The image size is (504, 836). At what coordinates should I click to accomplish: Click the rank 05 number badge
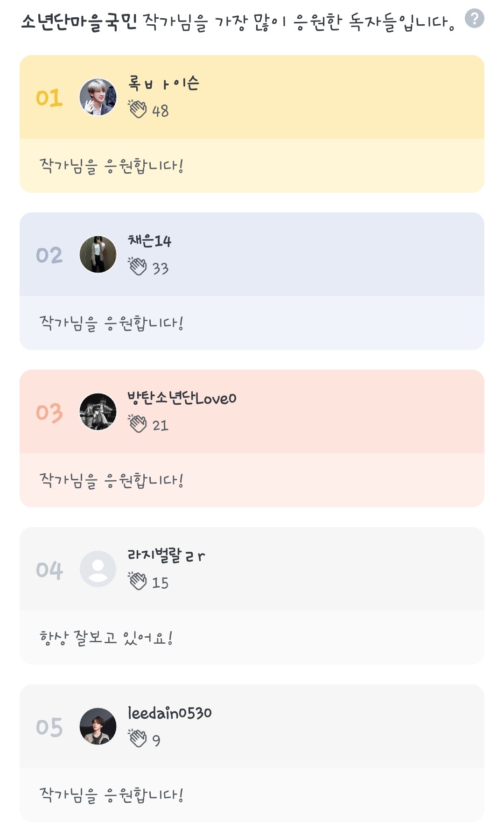(x=49, y=727)
